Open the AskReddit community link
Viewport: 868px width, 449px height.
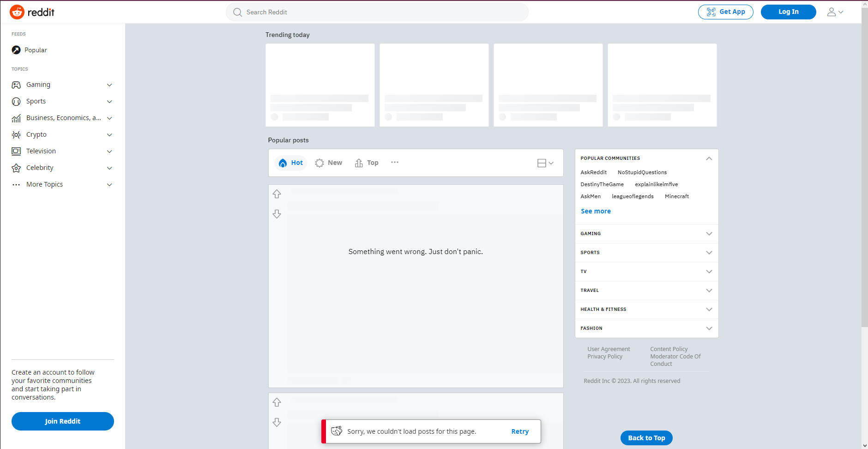[x=594, y=172]
